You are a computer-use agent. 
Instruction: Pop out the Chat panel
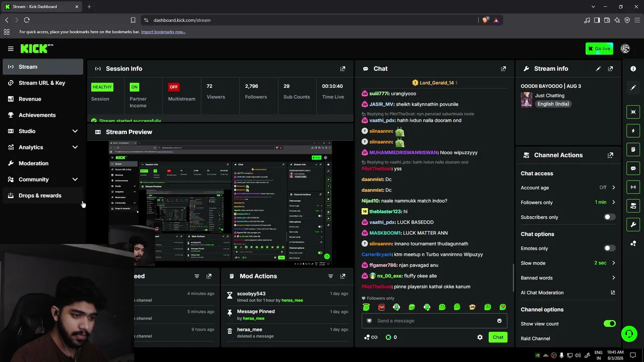(503, 69)
